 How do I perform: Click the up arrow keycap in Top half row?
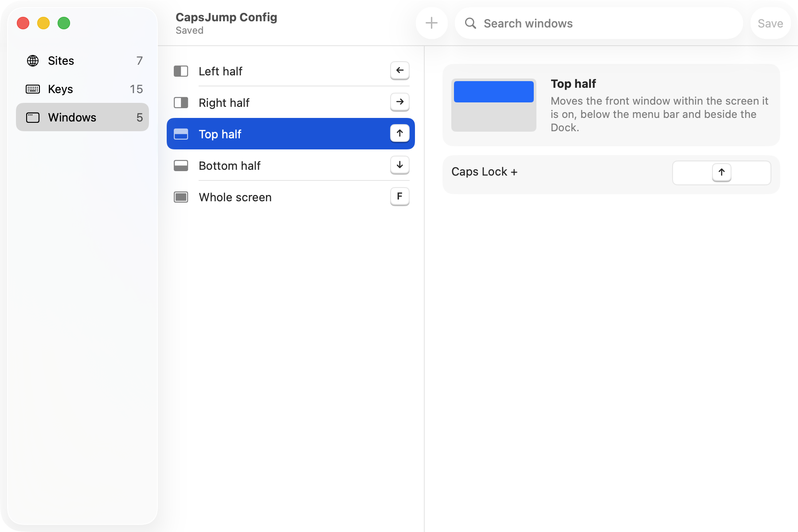pos(400,133)
